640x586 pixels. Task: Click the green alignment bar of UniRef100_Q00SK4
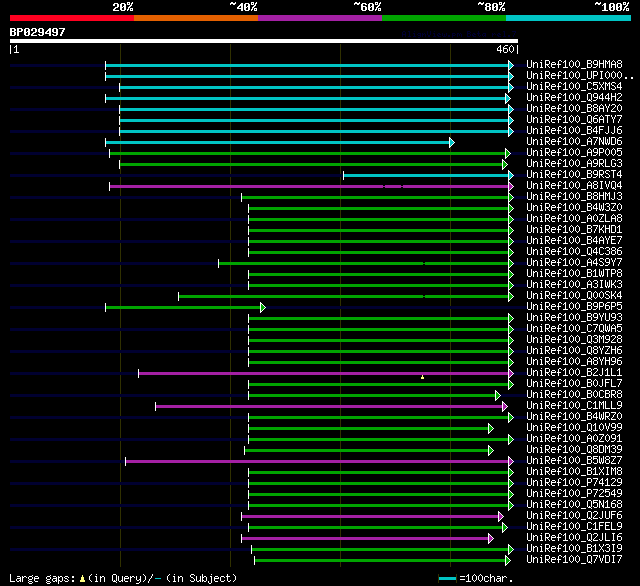[x=344, y=297]
